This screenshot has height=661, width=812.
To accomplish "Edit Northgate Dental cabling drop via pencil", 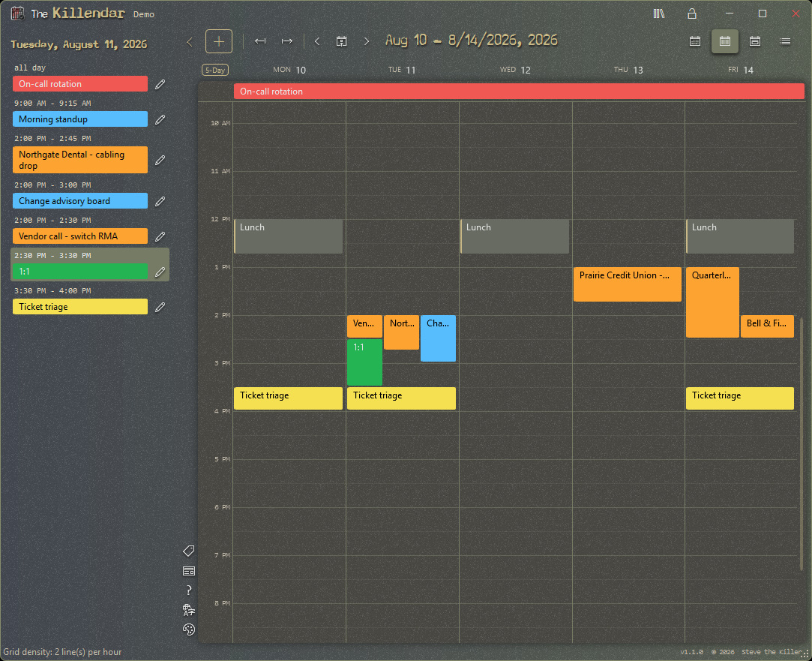I will (x=160, y=160).
